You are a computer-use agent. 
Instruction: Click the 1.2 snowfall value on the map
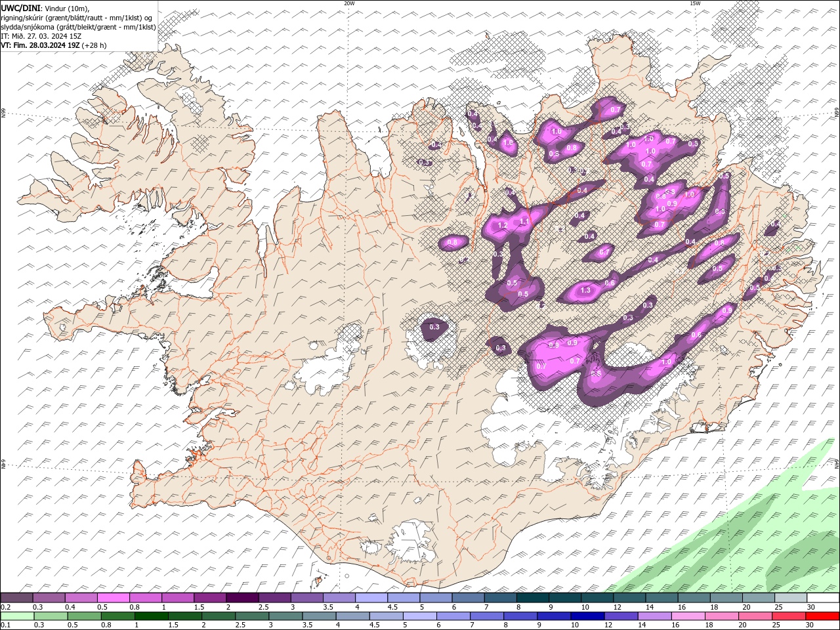coord(503,225)
